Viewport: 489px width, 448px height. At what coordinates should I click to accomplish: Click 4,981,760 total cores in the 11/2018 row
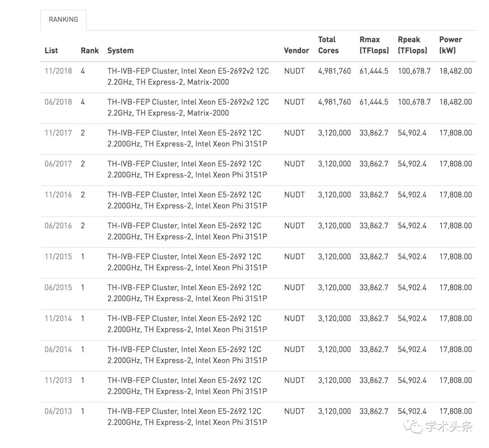pyautogui.click(x=334, y=71)
